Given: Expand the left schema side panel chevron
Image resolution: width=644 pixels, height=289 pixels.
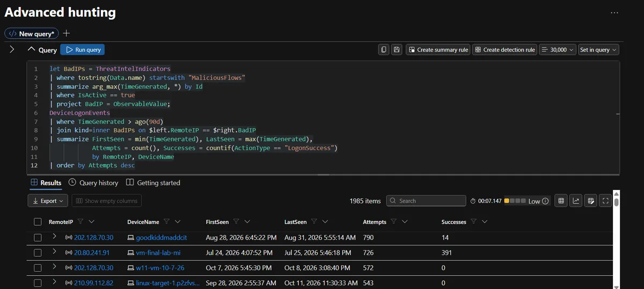Looking at the screenshot, I should [x=12, y=49].
